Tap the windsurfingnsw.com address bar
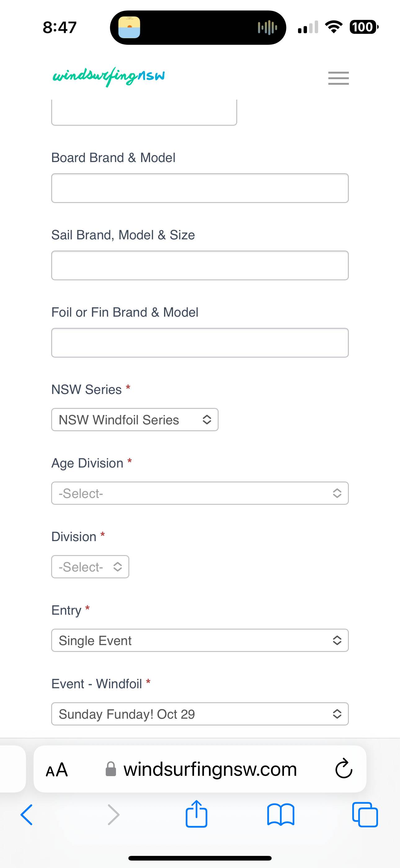Viewport: 400px width, 868px height. point(210,770)
